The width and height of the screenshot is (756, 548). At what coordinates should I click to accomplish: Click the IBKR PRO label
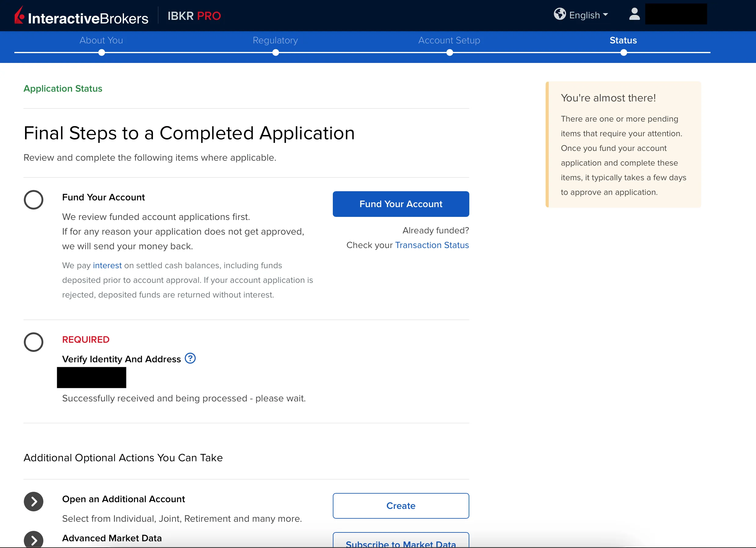194,16
